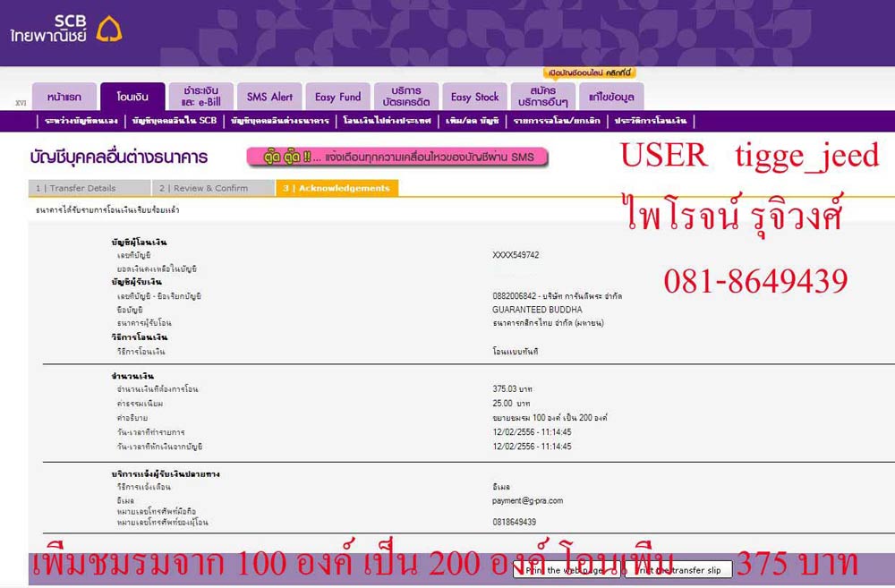Click the pink SMS notification banner
895x588 pixels.
tap(396, 158)
